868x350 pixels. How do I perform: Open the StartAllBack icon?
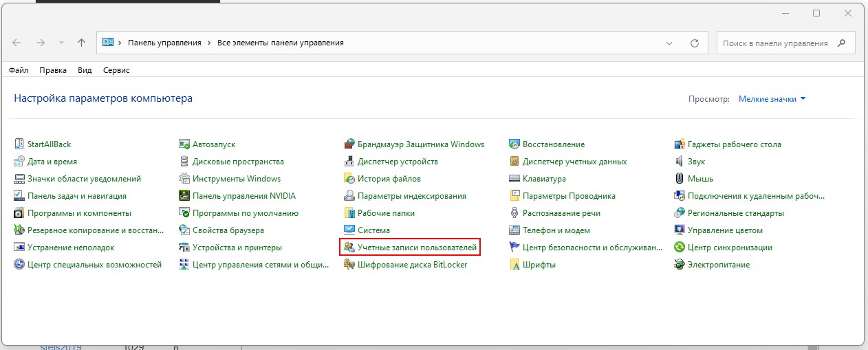[x=19, y=144]
